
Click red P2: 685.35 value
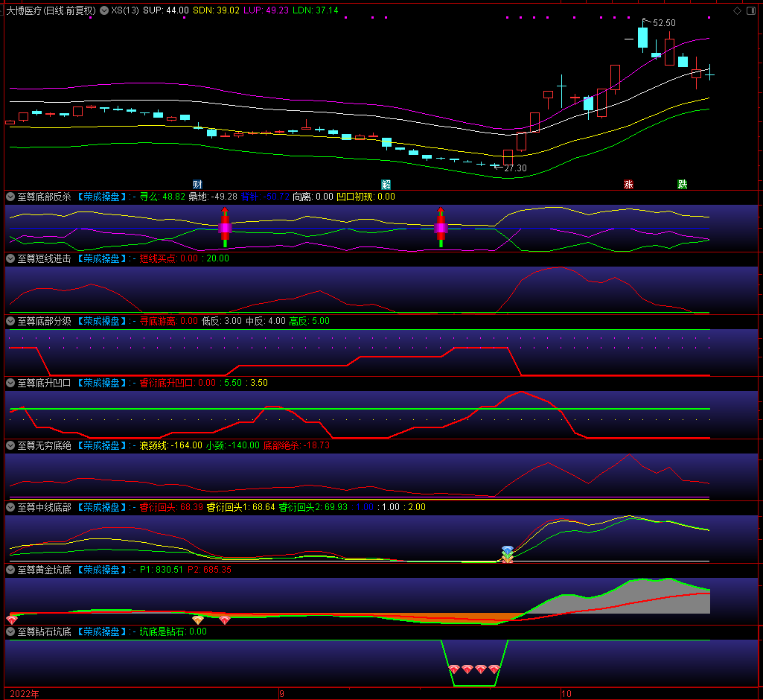tap(210, 569)
